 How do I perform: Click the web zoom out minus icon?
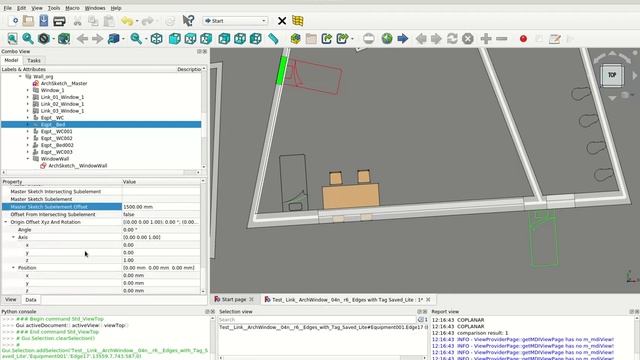point(502,39)
